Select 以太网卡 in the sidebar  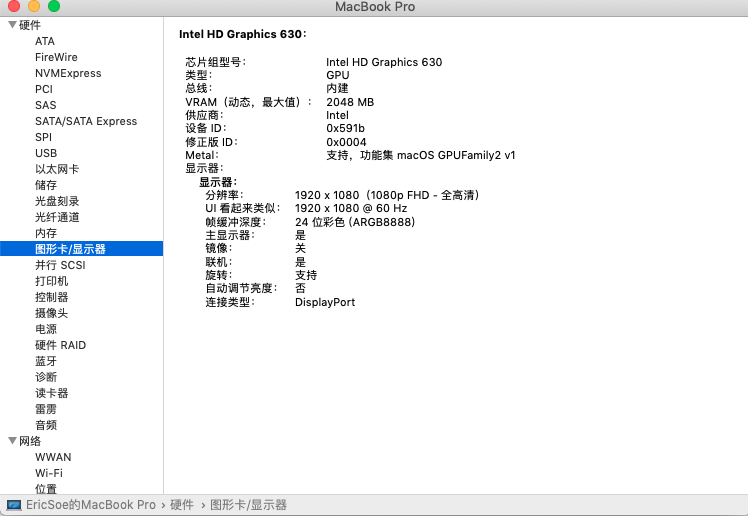coord(57,169)
